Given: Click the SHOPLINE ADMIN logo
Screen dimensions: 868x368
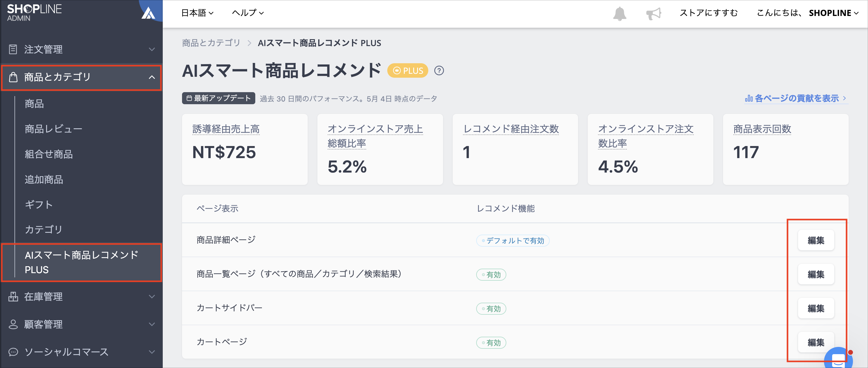Looking at the screenshot, I should [x=34, y=12].
